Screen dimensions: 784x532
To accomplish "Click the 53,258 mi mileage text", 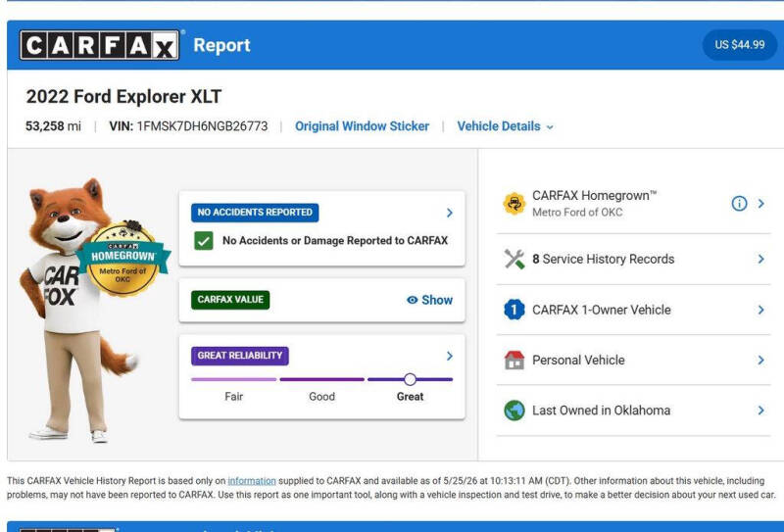I will tap(53, 126).
